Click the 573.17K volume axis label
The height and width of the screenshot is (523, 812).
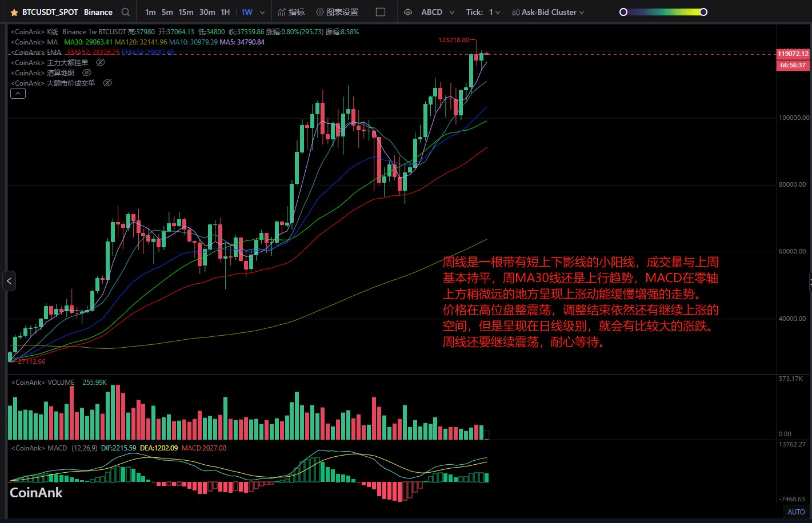pyautogui.click(x=791, y=379)
